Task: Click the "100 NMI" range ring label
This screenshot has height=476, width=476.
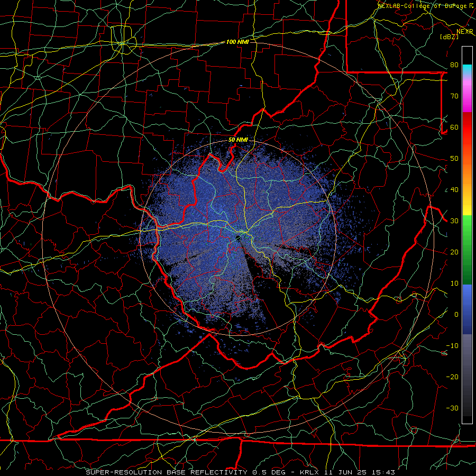Action: click(237, 42)
